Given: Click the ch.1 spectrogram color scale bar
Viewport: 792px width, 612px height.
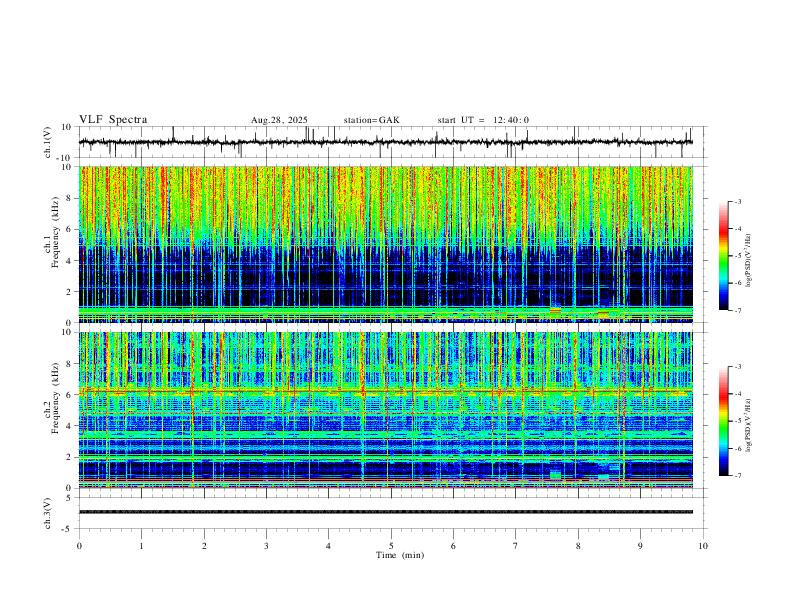Looking at the screenshot, I should (724, 256).
